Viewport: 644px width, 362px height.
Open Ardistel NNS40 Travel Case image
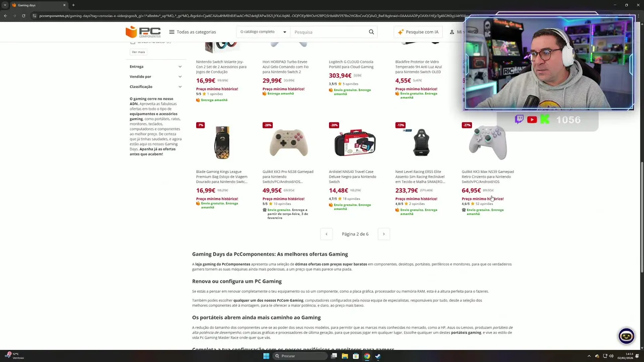(x=355, y=143)
